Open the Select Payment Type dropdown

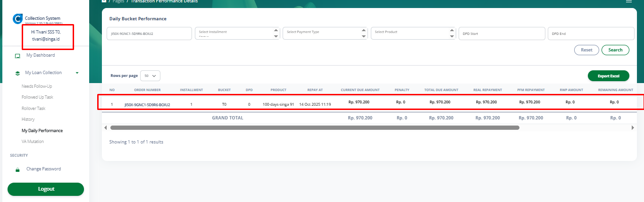(x=325, y=33)
